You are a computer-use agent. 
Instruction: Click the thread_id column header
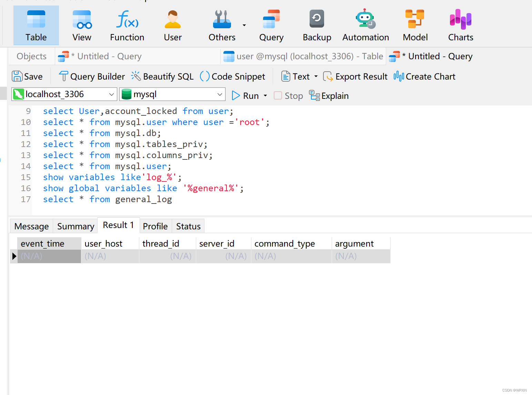point(168,243)
